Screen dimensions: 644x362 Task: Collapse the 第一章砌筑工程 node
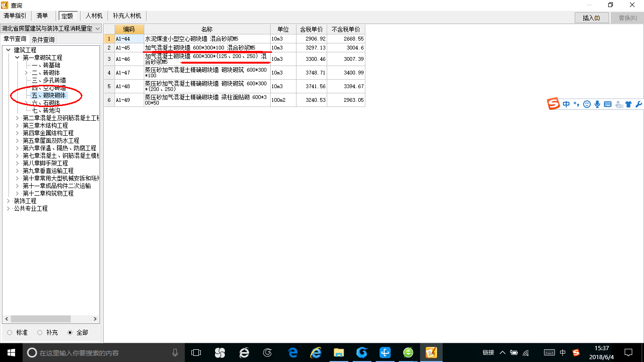tap(17, 58)
